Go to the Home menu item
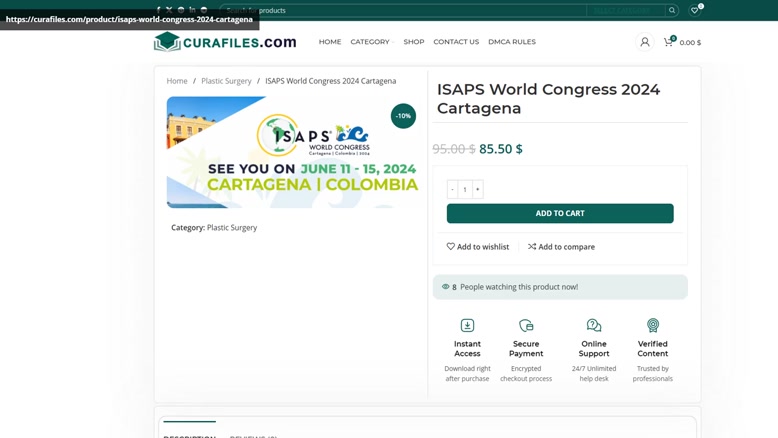Image resolution: width=778 pixels, height=438 pixels. (330, 42)
